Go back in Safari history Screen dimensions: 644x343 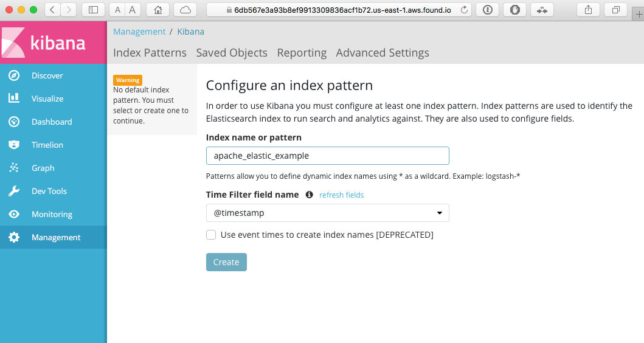[52, 10]
